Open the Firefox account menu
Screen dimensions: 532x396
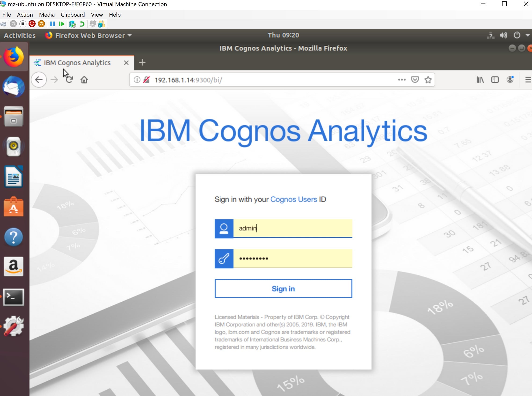pos(510,80)
